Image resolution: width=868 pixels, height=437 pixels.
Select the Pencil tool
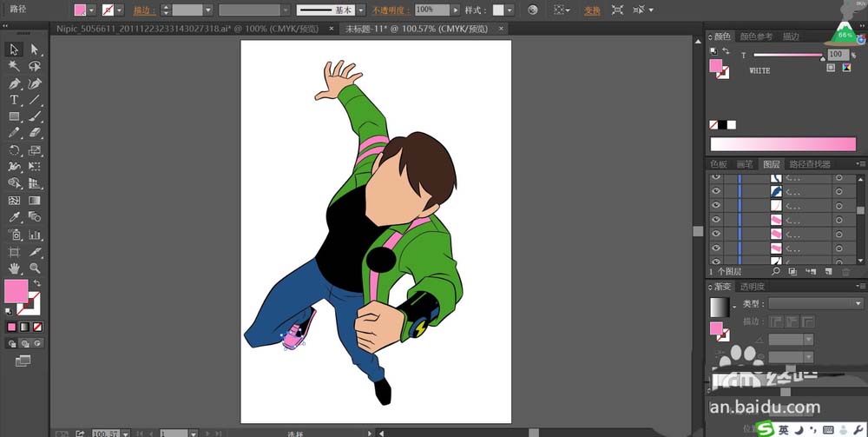tap(14, 133)
